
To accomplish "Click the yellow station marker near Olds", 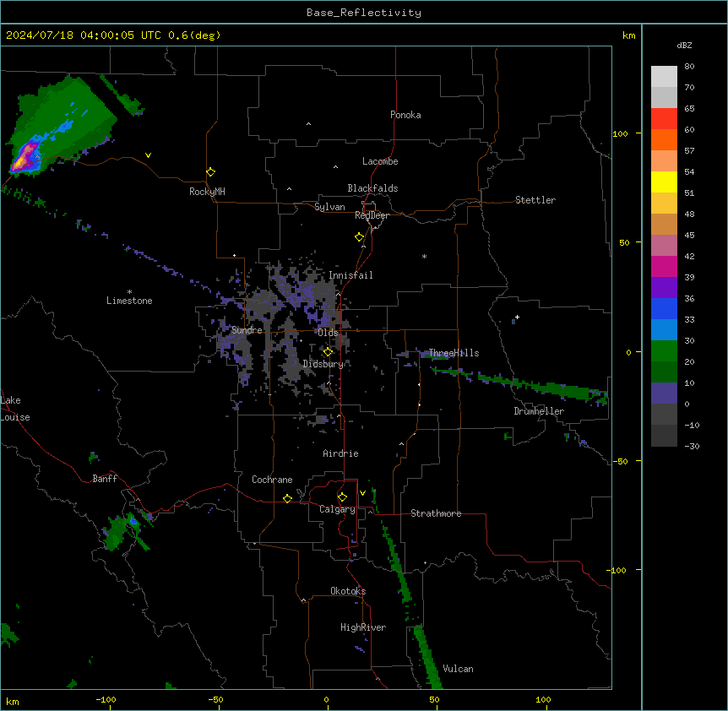I will click(x=328, y=352).
